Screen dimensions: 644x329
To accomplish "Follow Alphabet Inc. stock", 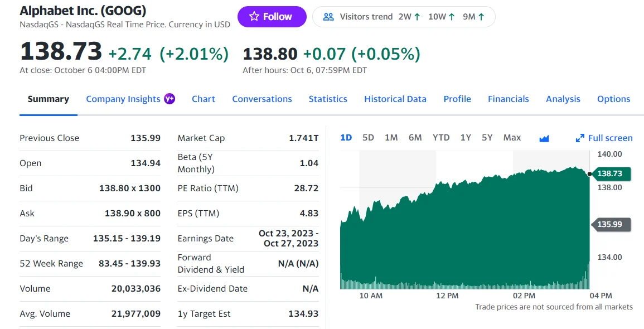I will coord(272,17).
